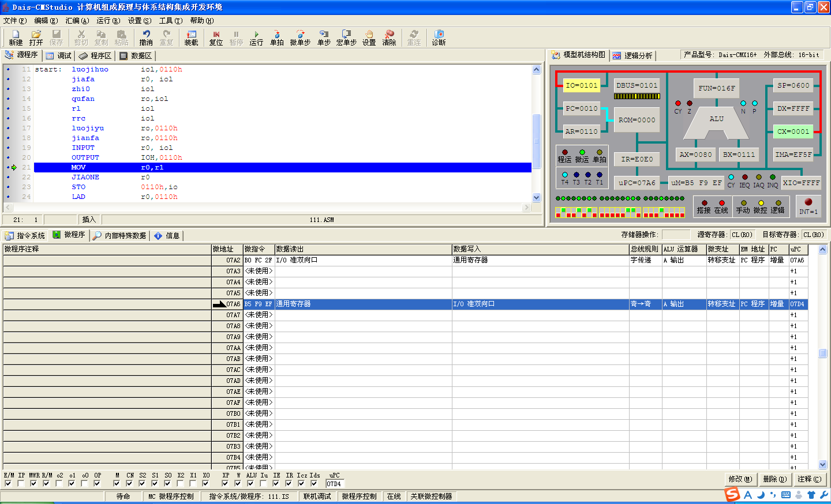Click the 清除 (Clear) toolbar icon
The image size is (831, 504).
(390, 37)
